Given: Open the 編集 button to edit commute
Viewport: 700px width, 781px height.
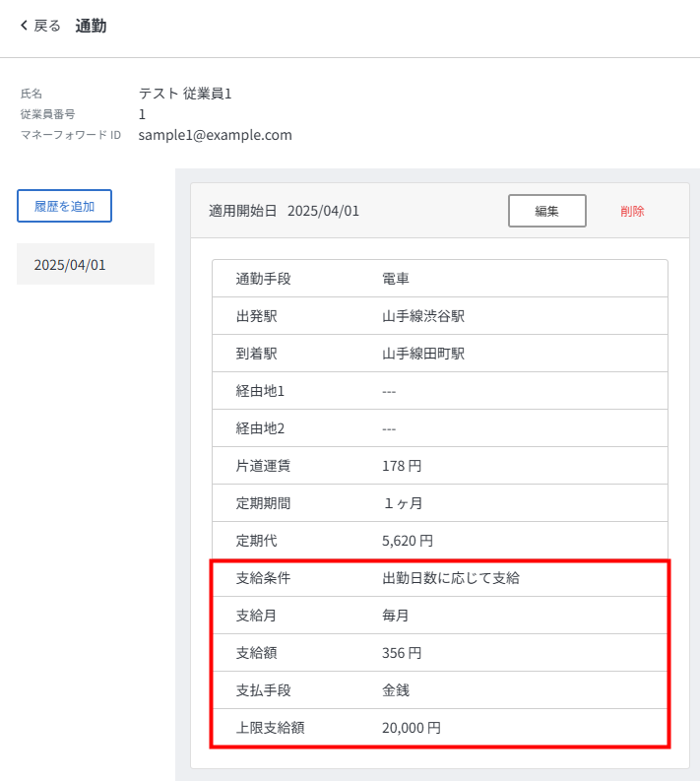Looking at the screenshot, I should tap(546, 211).
